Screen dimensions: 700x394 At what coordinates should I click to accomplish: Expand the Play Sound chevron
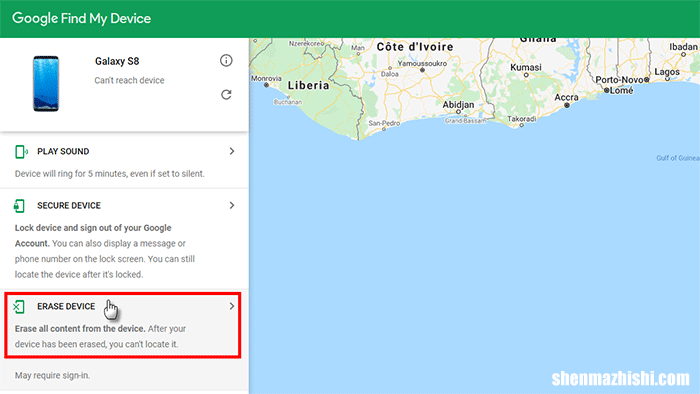point(232,151)
